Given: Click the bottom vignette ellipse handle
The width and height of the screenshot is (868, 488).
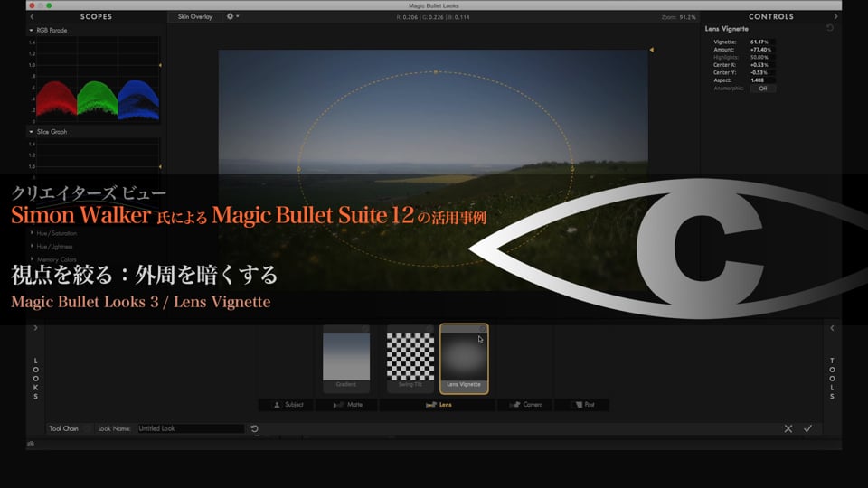Looking at the screenshot, I should [x=436, y=266].
